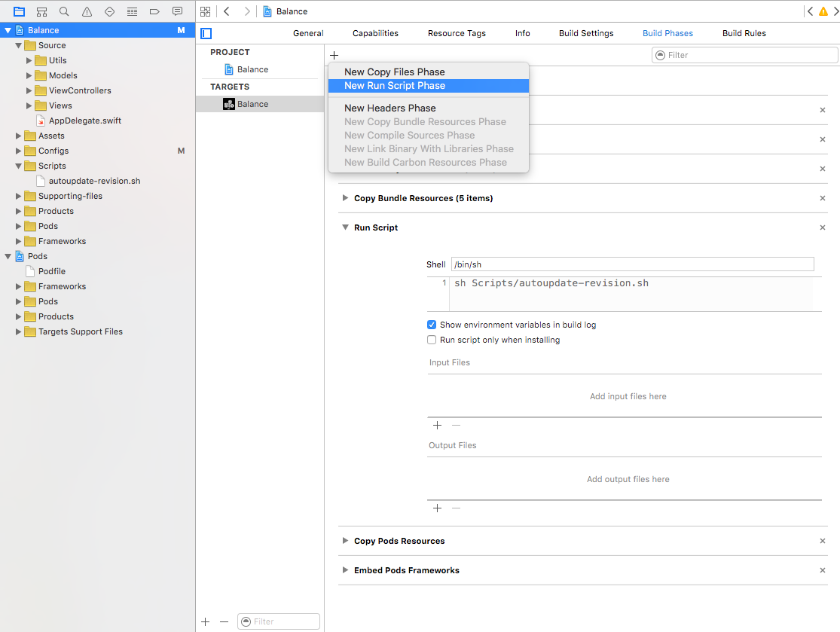Screen dimensions: 840x632
Task: Open the Breakpoint navigator icon
Action: click(x=154, y=11)
